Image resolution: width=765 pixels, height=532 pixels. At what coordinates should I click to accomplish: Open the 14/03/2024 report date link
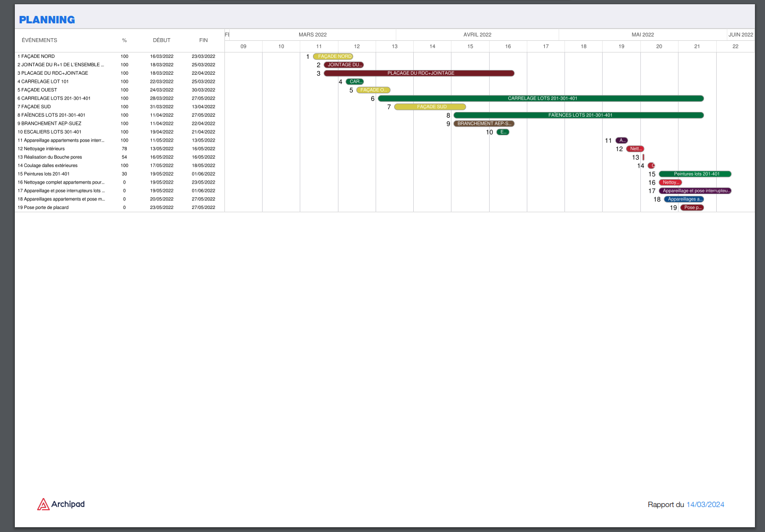point(705,504)
